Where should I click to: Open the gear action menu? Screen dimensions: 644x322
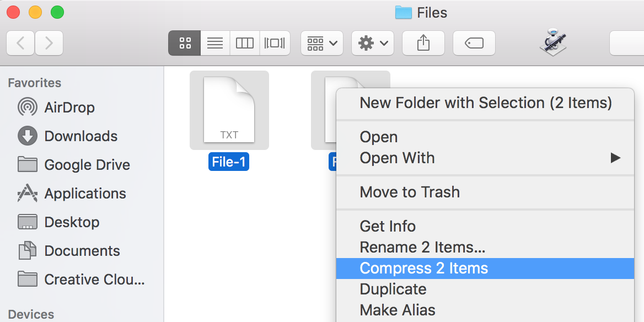[373, 43]
